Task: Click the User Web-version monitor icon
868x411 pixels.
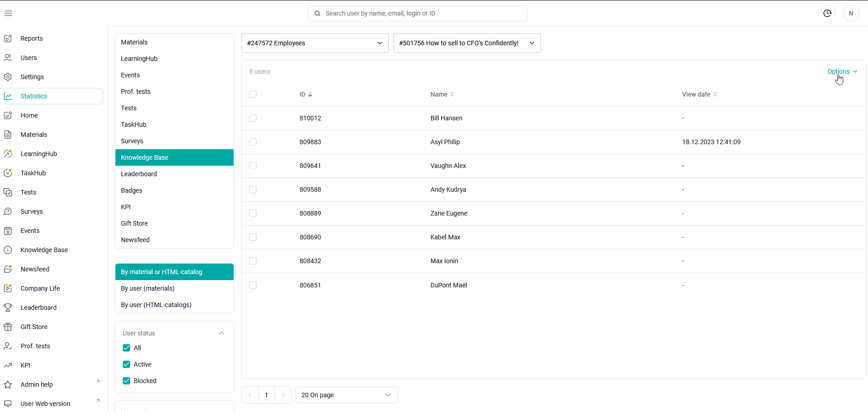Action: tap(8, 404)
